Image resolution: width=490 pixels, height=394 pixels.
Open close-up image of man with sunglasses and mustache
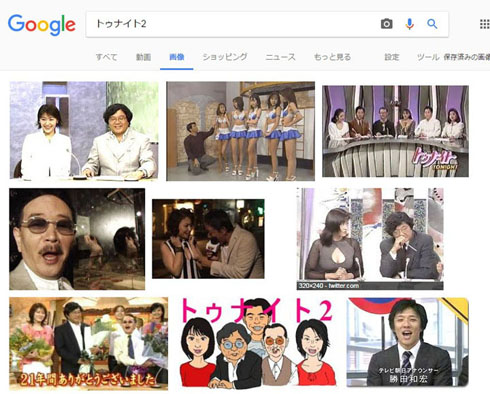coord(77,239)
